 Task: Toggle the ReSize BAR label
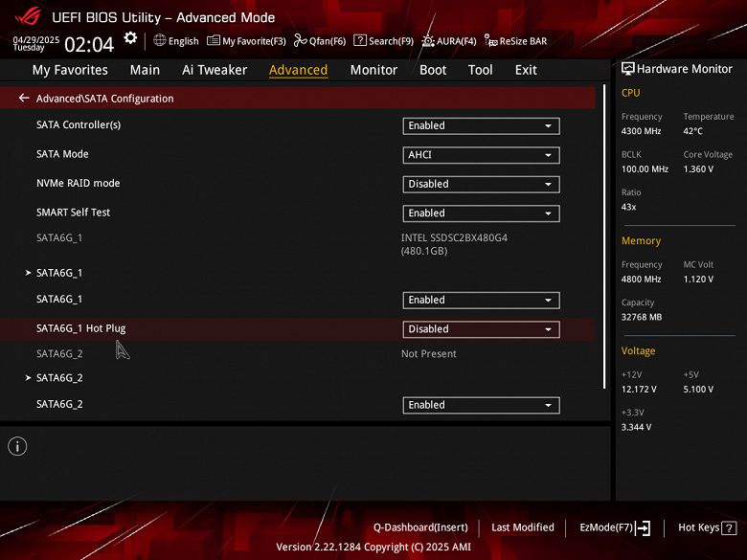(x=523, y=41)
